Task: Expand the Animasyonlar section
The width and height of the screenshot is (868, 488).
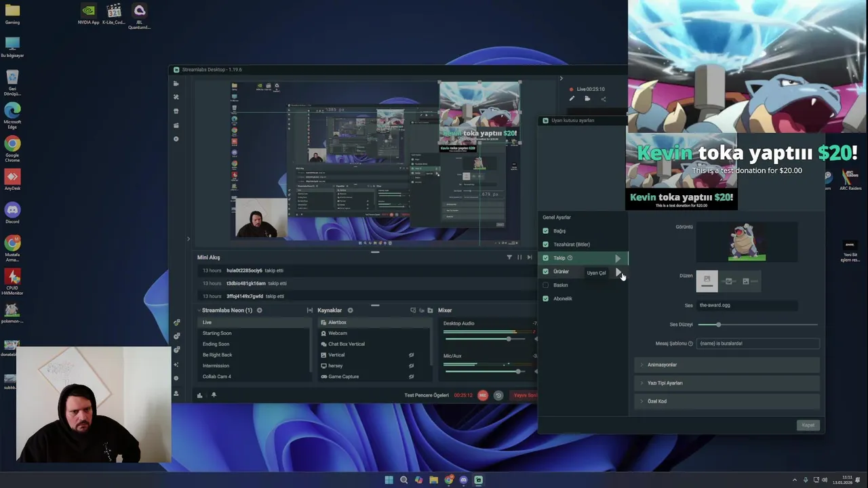Action: click(727, 365)
